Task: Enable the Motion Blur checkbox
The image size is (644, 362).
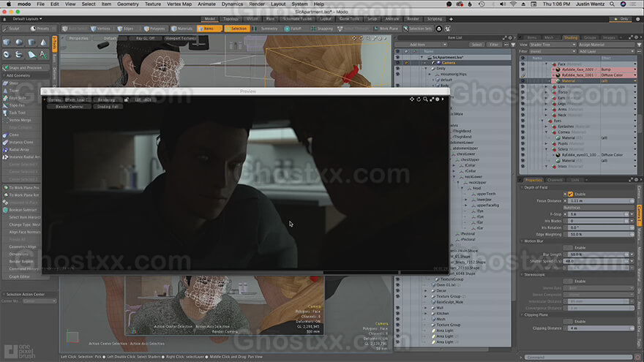Action: click(x=568, y=248)
